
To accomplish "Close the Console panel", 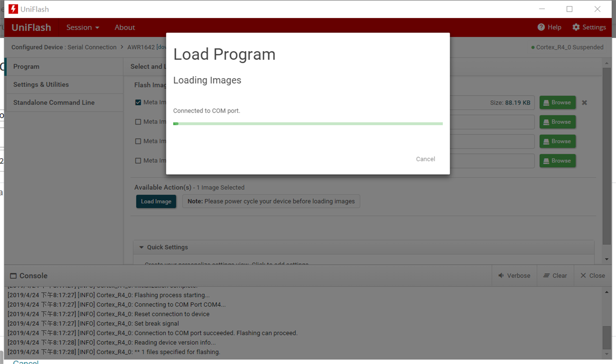I will [x=592, y=275].
